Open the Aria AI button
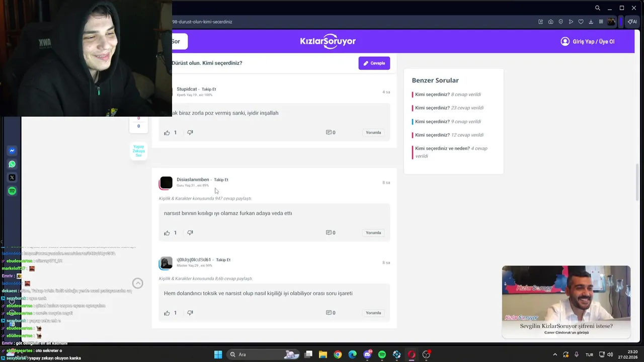This screenshot has height=362, width=644. tap(632, 22)
